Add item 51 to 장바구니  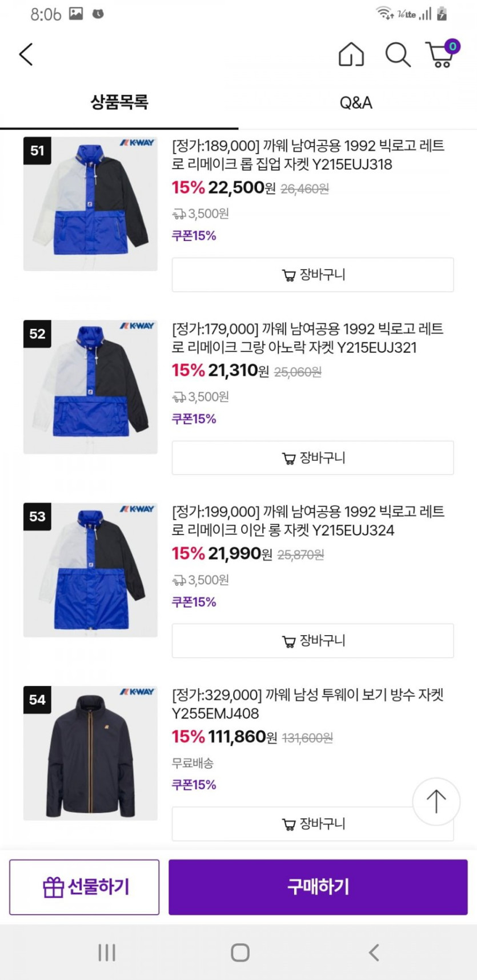coord(312,275)
